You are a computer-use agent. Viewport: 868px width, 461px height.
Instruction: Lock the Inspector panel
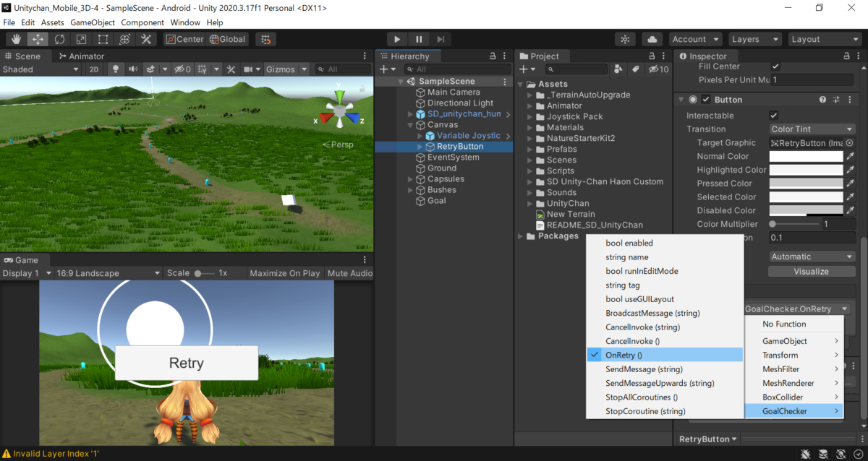[848, 56]
